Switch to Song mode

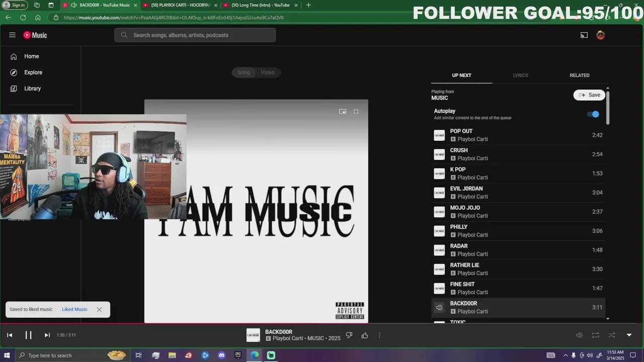tap(244, 72)
